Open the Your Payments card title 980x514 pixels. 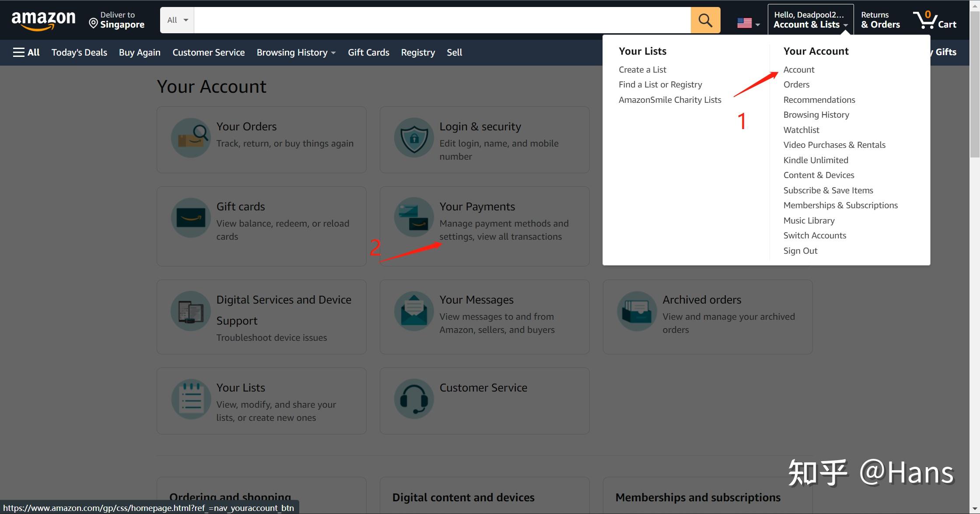coord(477,206)
